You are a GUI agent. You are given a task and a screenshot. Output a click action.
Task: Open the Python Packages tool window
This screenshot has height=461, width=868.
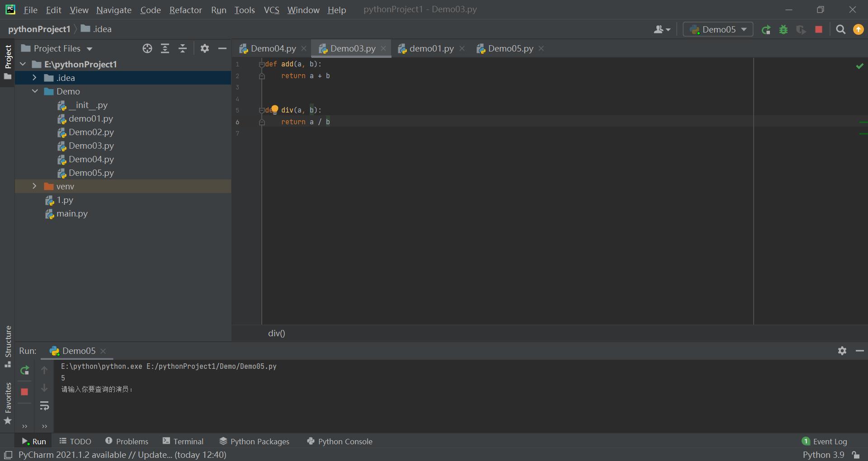point(254,441)
